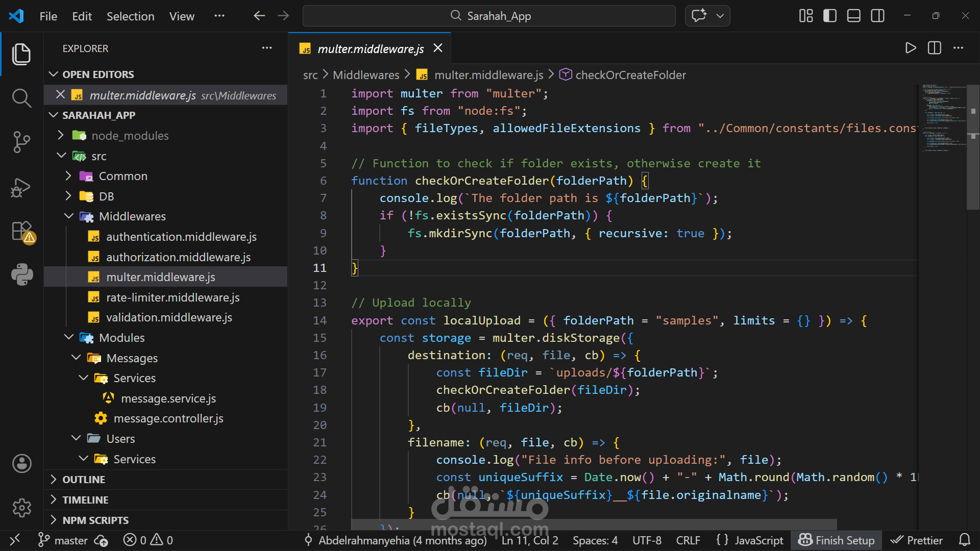This screenshot has width=980, height=551.
Task: Split the editor to the right
Action: [934, 48]
